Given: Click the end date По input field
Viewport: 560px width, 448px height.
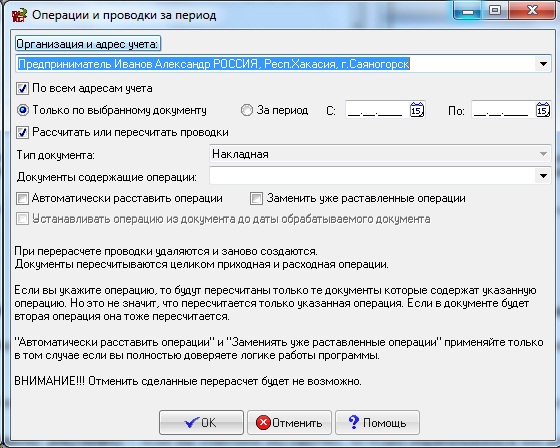Looking at the screenshot, I should click(x=503, y=110).
